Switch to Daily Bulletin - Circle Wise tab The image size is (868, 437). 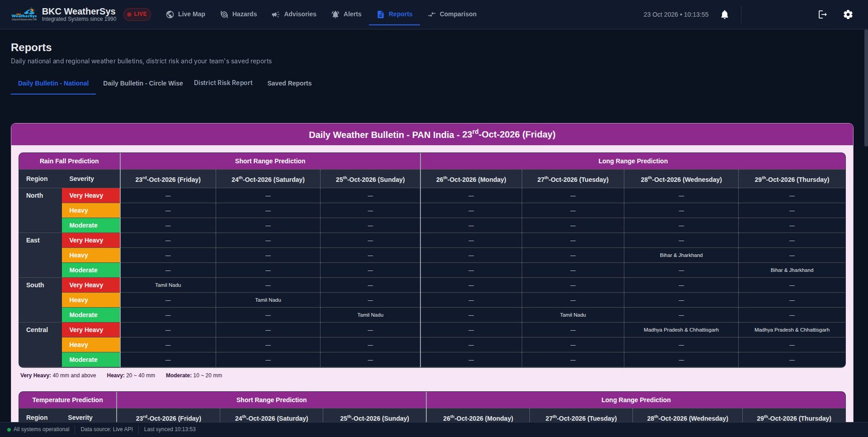(143, 84)
